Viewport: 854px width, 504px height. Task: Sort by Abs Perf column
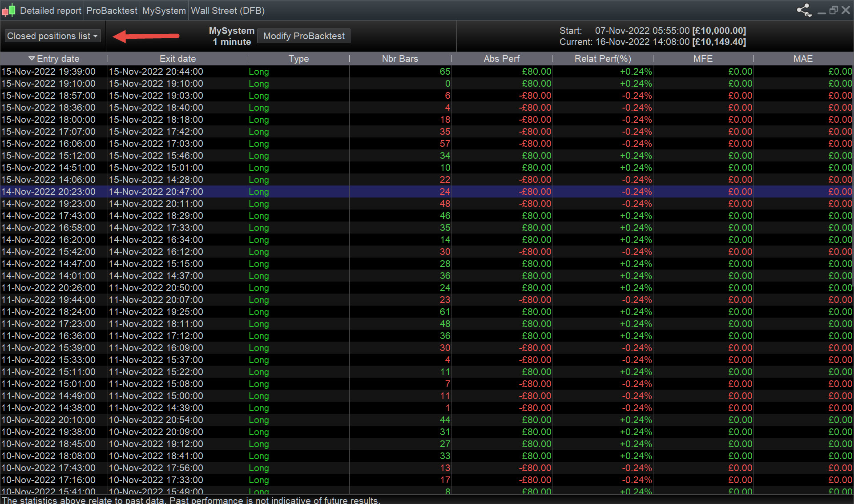coord(501,59)
